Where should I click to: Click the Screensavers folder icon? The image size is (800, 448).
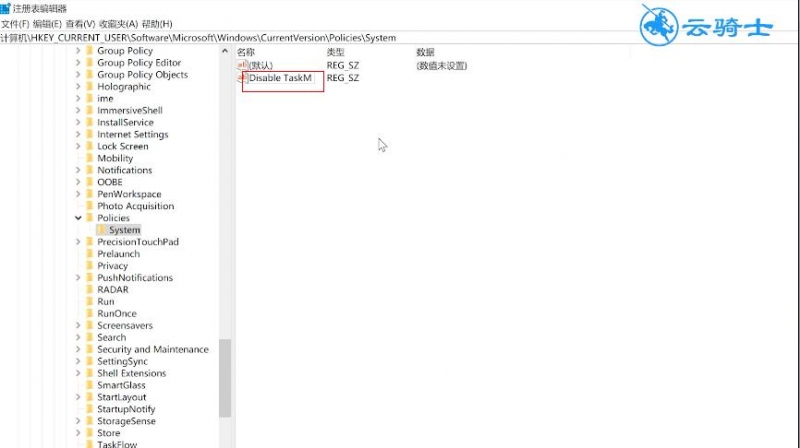point(90,326)
